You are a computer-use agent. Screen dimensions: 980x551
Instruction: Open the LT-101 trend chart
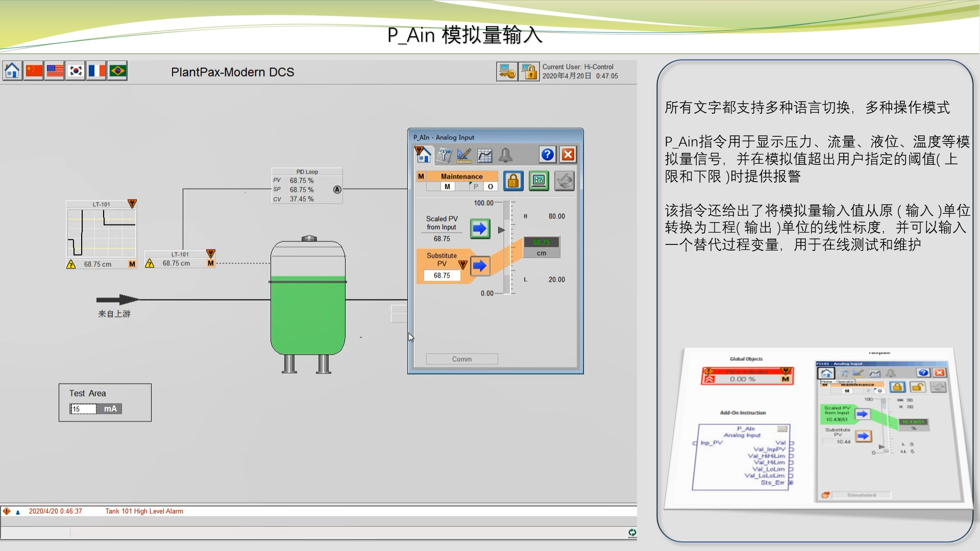tap(102, 234)
